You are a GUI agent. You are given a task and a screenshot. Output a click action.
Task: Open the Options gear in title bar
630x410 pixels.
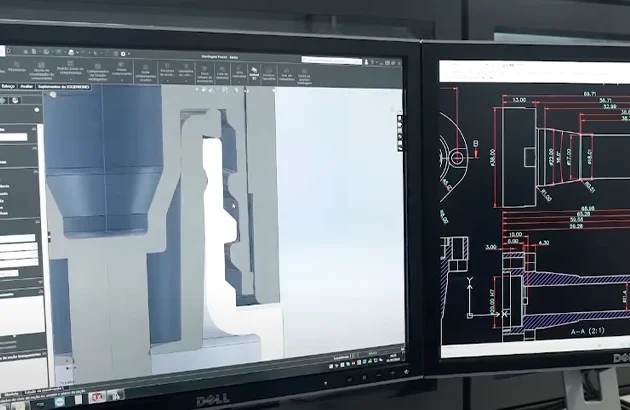pos(123,53)
